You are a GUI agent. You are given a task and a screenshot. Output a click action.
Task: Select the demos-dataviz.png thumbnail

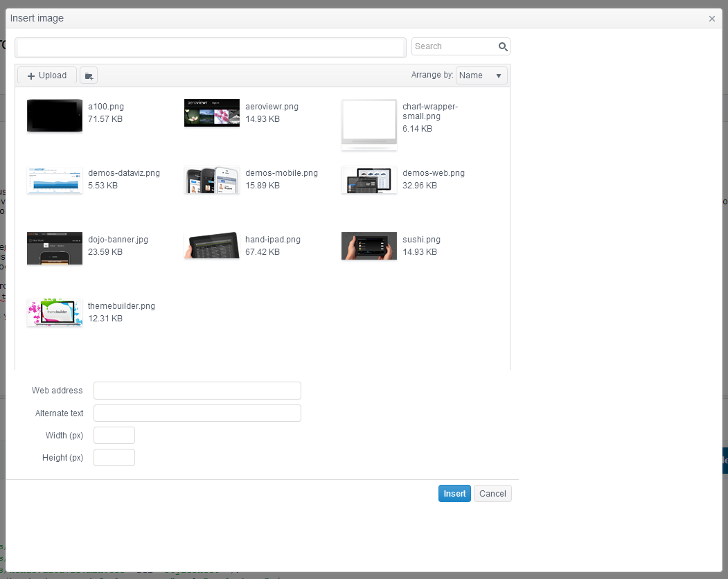pyautogui.click(x=55, y=180)
